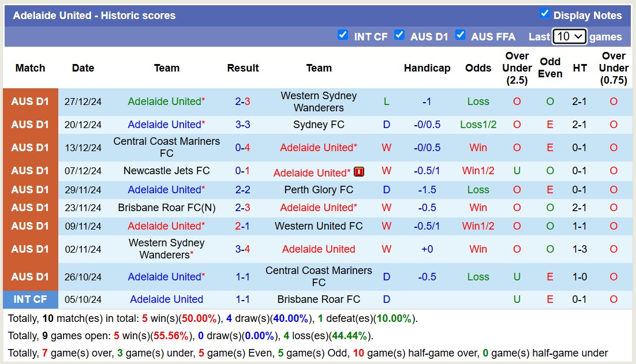This screenshot has width=636, height=364.
Task: Click the INT CF badge on the 05/10/24 row
Action: [30, 299]
